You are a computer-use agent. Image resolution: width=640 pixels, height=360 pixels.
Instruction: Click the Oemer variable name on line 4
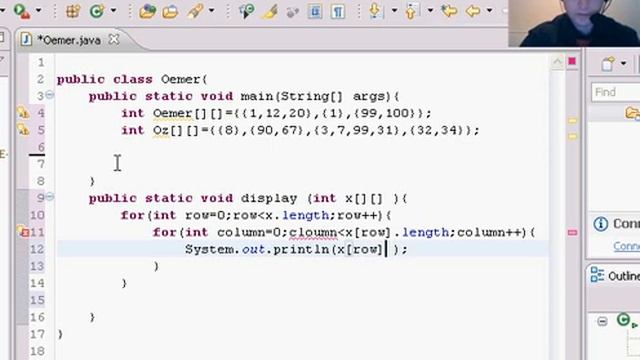point(173,113)
